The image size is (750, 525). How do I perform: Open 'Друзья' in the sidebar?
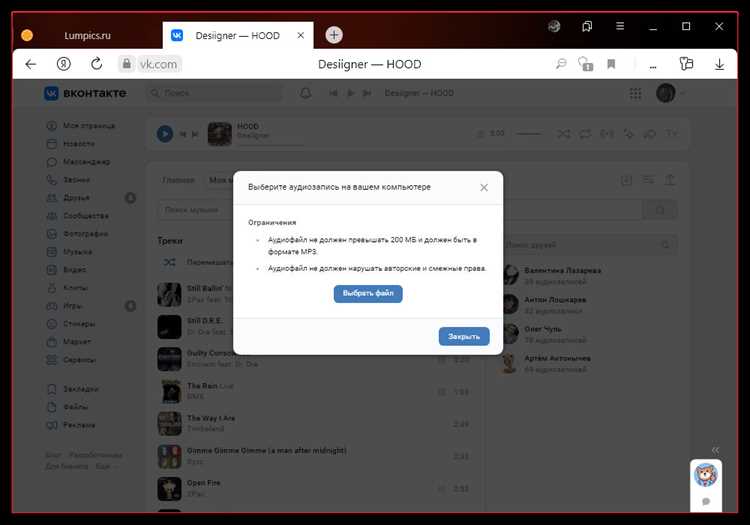click(x=68, y=198)
